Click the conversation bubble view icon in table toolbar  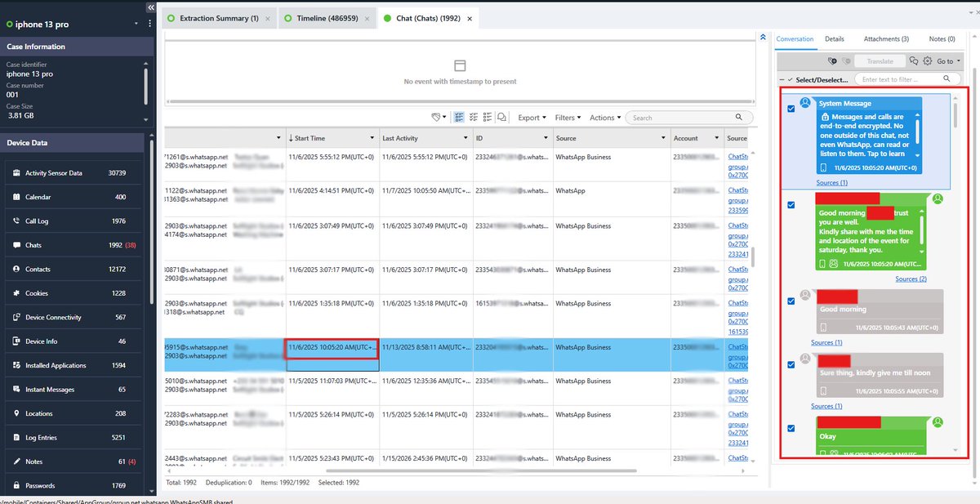[502, 118]
